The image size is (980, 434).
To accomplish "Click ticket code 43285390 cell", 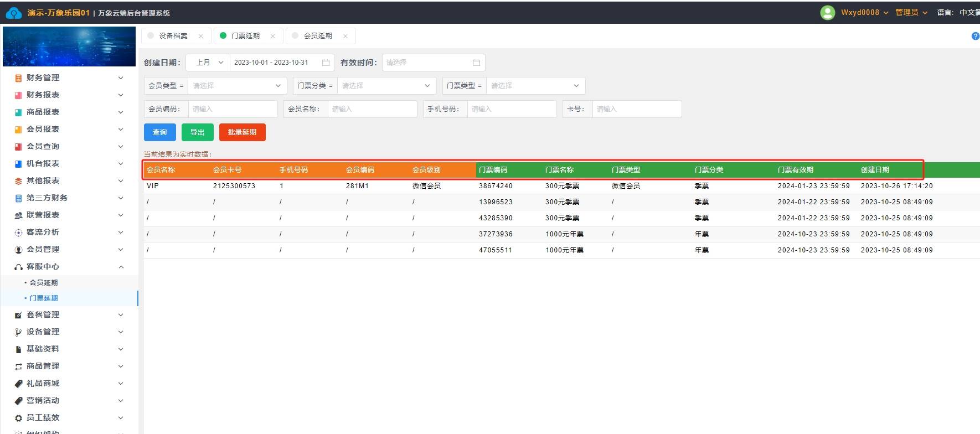I will coord(496,218).
